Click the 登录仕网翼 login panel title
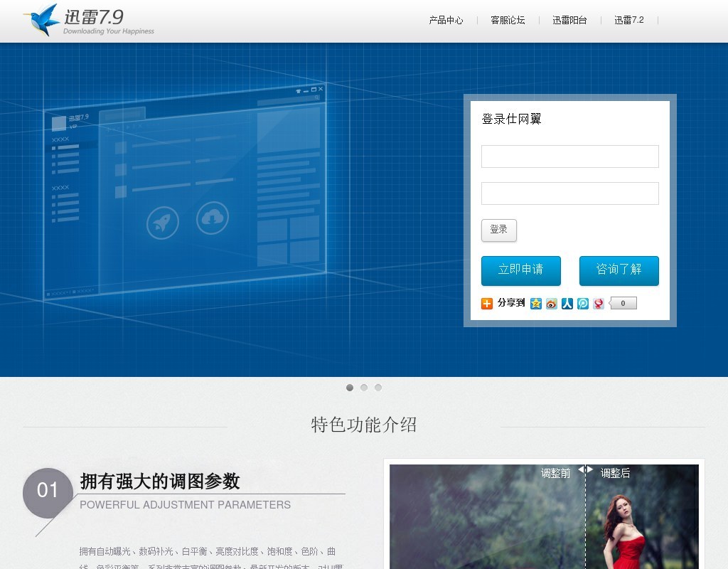Viewport: 728px width, 569px height. (x=512, y=119)
